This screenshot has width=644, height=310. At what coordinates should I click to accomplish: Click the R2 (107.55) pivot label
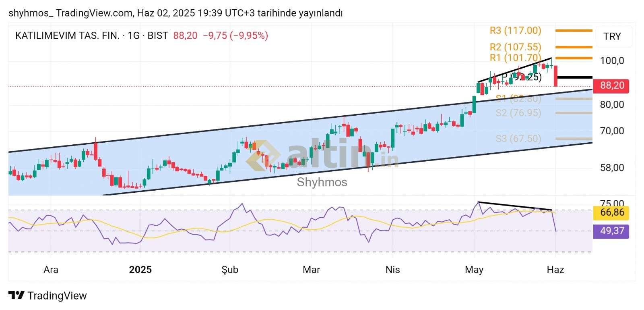(x=515, y=47)
